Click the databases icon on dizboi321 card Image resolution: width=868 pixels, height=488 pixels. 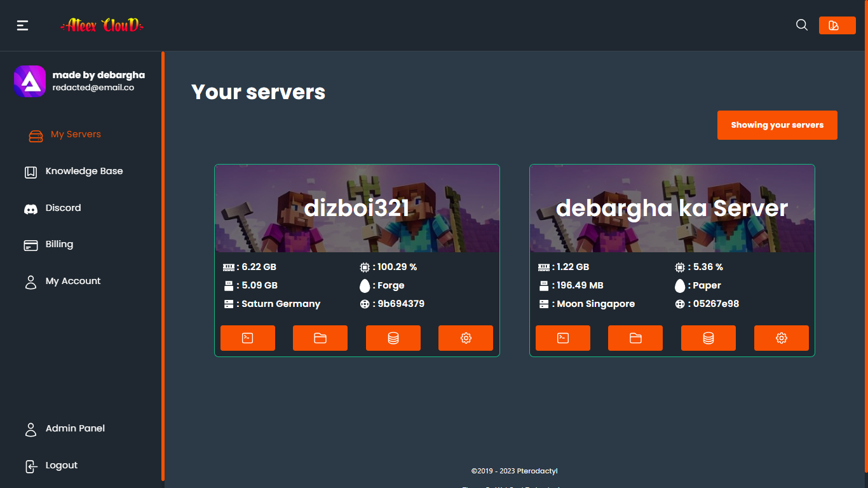coord(393,337)
